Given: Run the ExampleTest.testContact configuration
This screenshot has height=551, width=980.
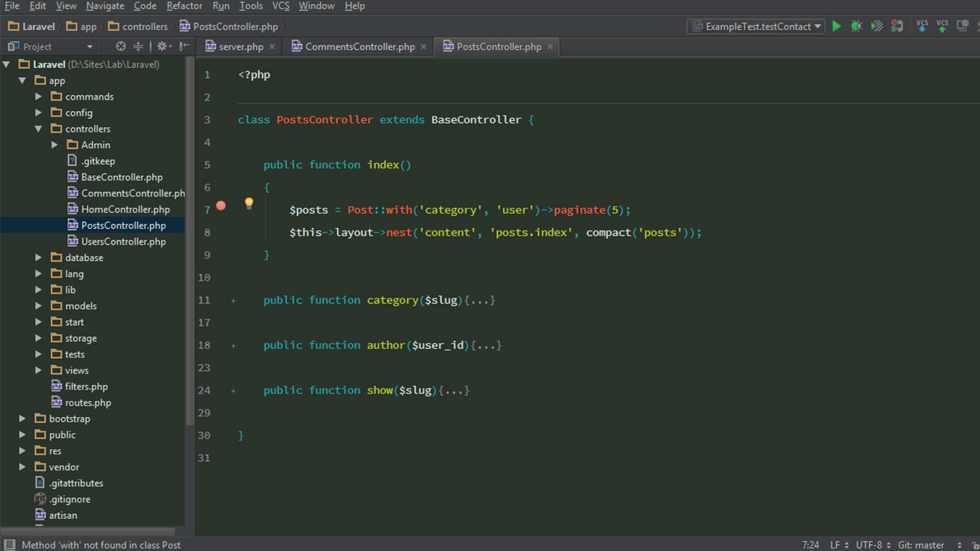Looking at the screenshot, I should click(836, 25).
